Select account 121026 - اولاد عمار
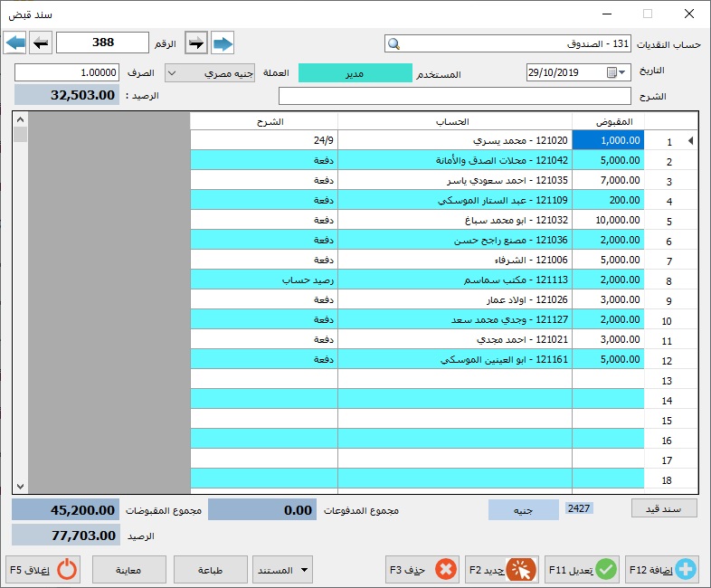 (x=455, y=299)
